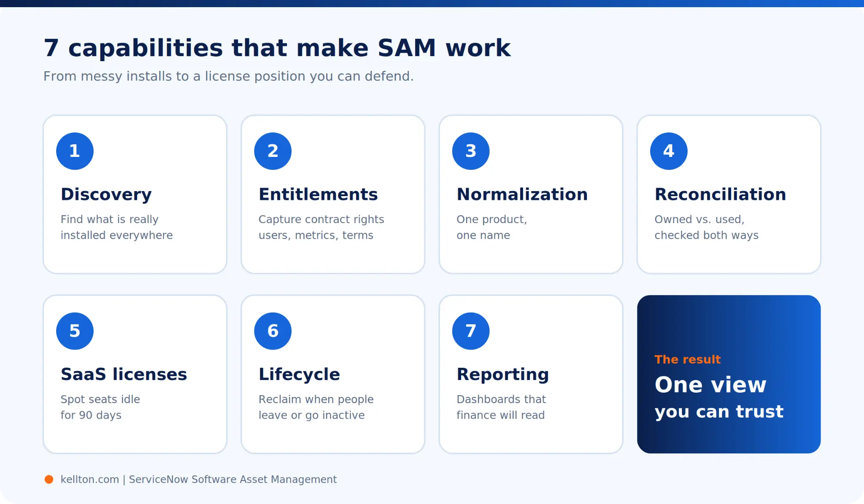
Task: Click the number 4 circle badge
Action: 669,151
